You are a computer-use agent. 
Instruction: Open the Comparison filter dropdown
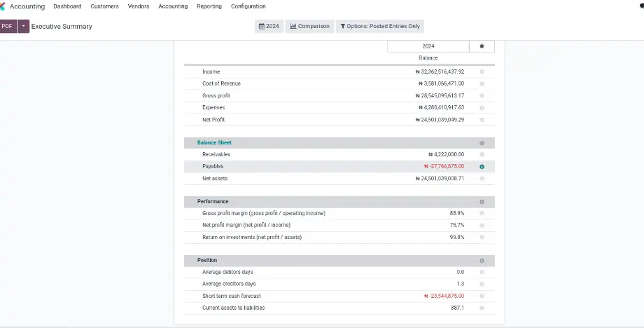coord(309,27)
